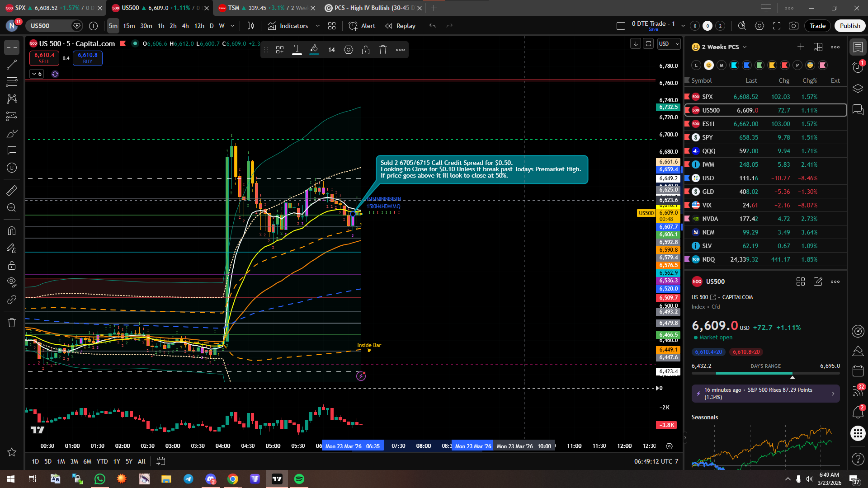Select the trend line drawing tool

coord(12,65)
